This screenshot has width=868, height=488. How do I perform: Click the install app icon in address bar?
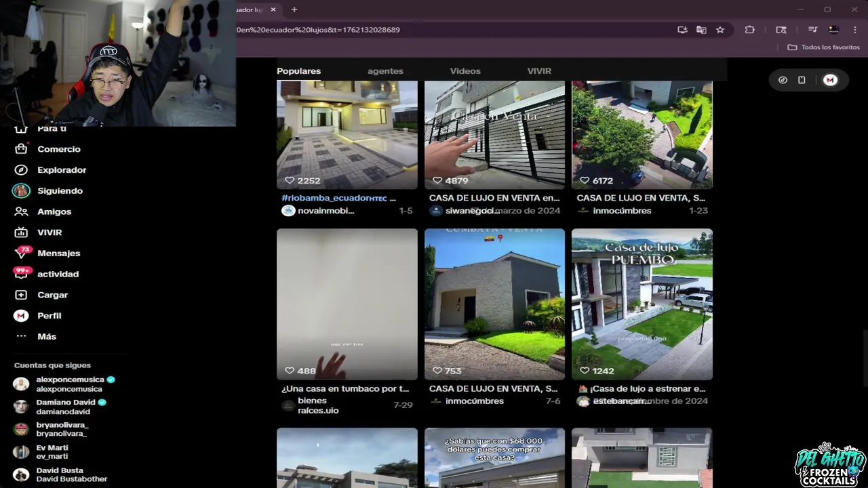click(x=682, y=30)
